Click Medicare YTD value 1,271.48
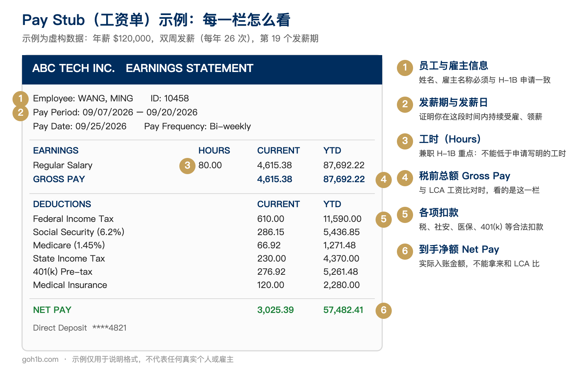This screenshot has width=588, height=371. (x=340, y=245)
